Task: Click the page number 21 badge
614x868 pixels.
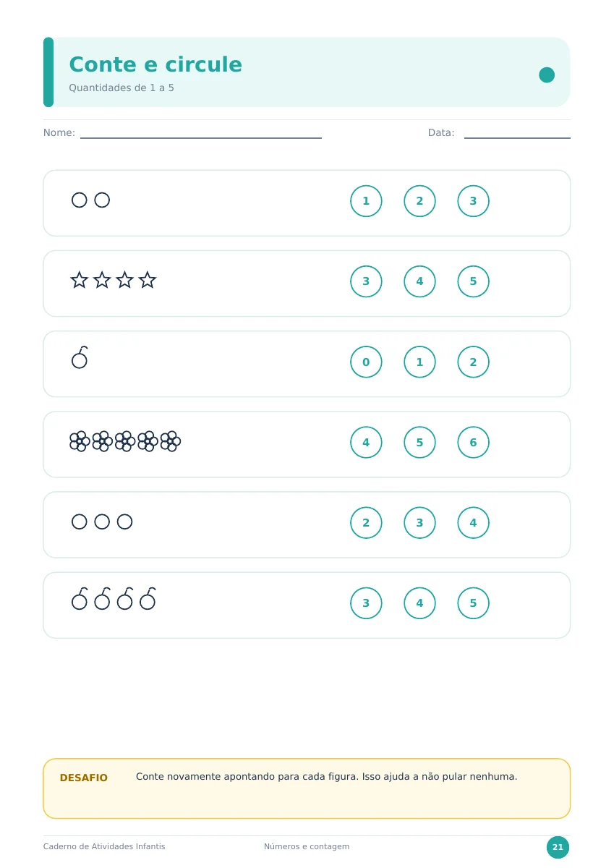Action: tap(558, 847)
